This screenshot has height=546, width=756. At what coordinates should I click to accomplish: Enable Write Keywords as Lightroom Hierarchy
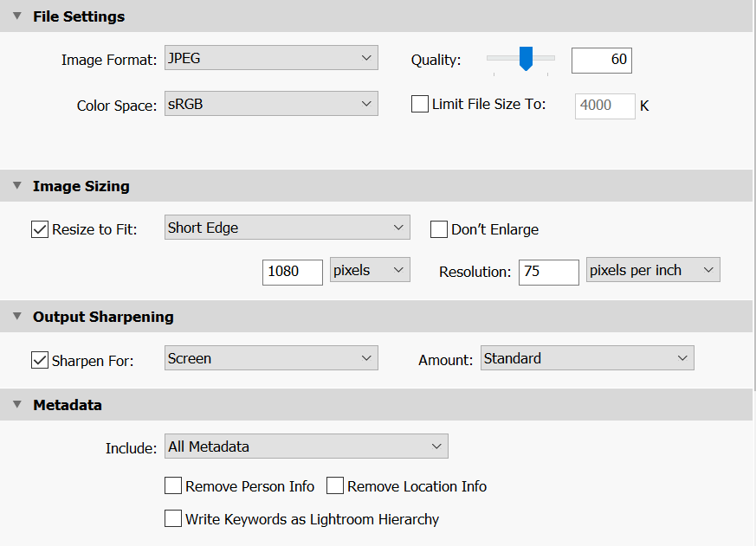click(172, 519)
